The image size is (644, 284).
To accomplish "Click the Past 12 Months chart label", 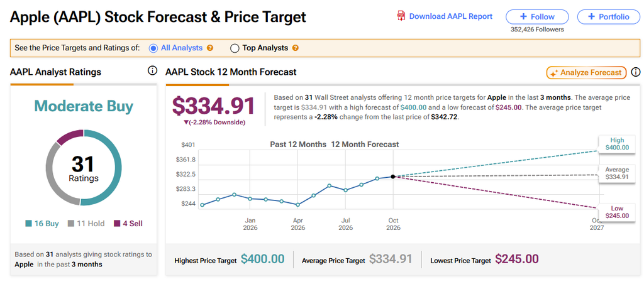I will pyautogui.click(x=298, y=145).
